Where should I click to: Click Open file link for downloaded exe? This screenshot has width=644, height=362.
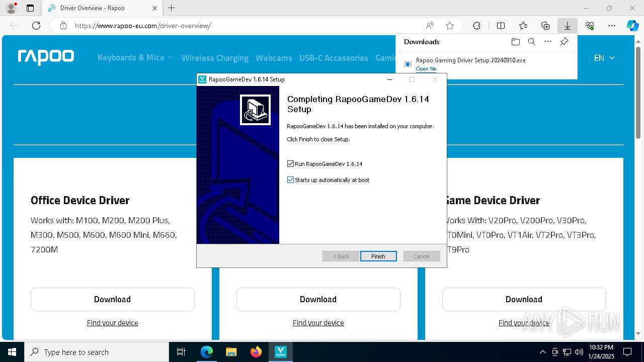tap(426, 69)
